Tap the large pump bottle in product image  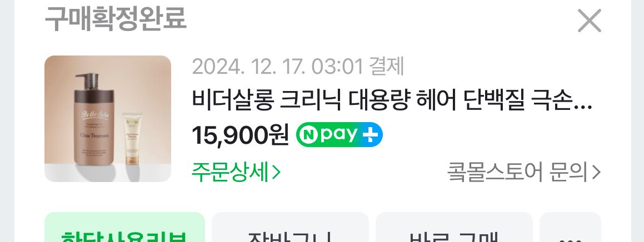coord(94,119)
